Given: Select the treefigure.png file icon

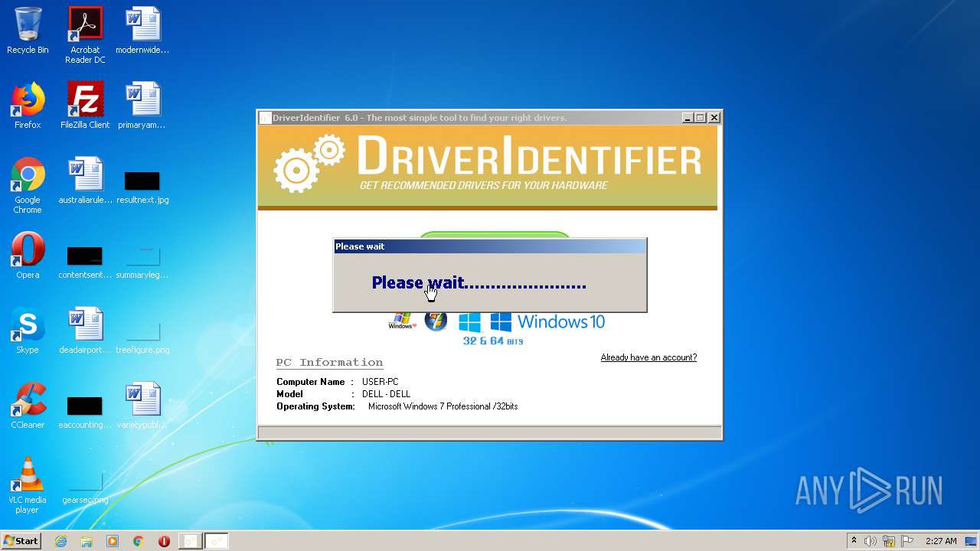Looking at the screenshot, I should click(142, 337).
